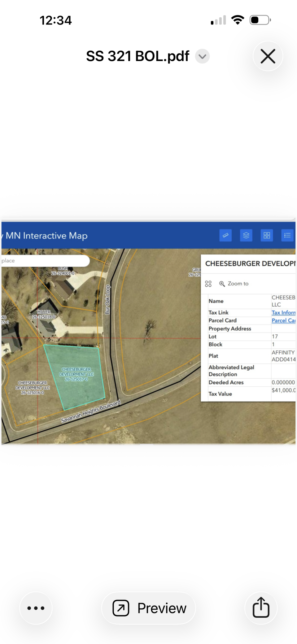
Task: Tap the four-circle popup actions icon
Action: [x=208, y=284]
